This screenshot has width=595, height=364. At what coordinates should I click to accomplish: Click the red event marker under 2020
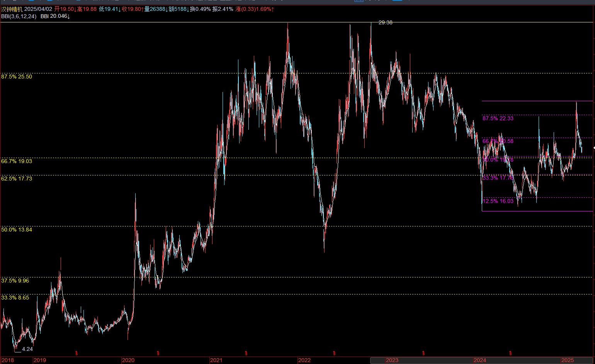(x=158, y=353)
